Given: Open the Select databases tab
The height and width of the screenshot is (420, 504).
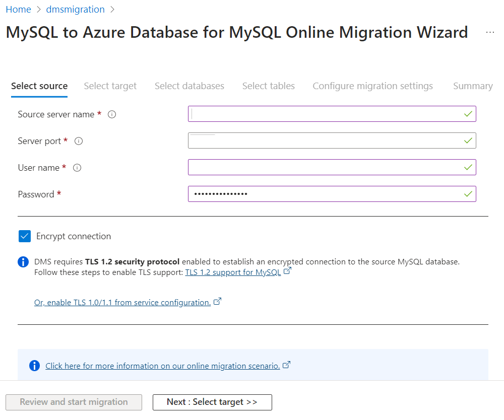Looking at the screenshot, I should coord(190,86).
